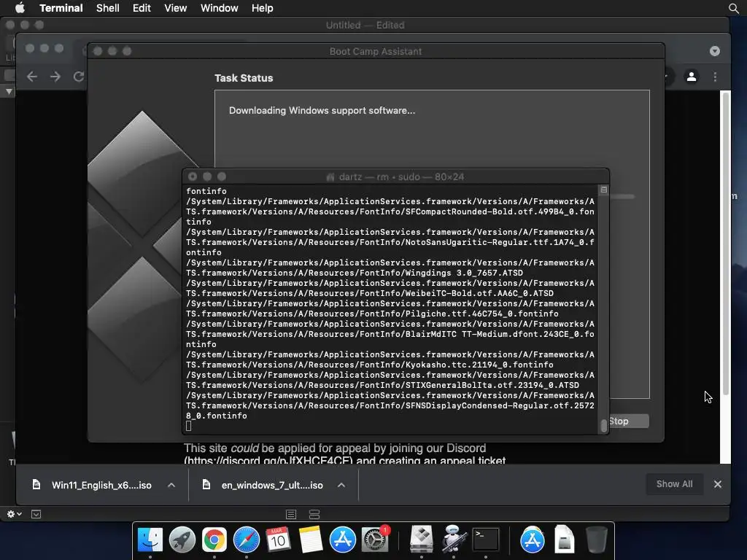The image size is (747, 560).
Task: Click terminal line with Wingdings 3.0_7657.ATSD
Action: click(x=355, y=273)
